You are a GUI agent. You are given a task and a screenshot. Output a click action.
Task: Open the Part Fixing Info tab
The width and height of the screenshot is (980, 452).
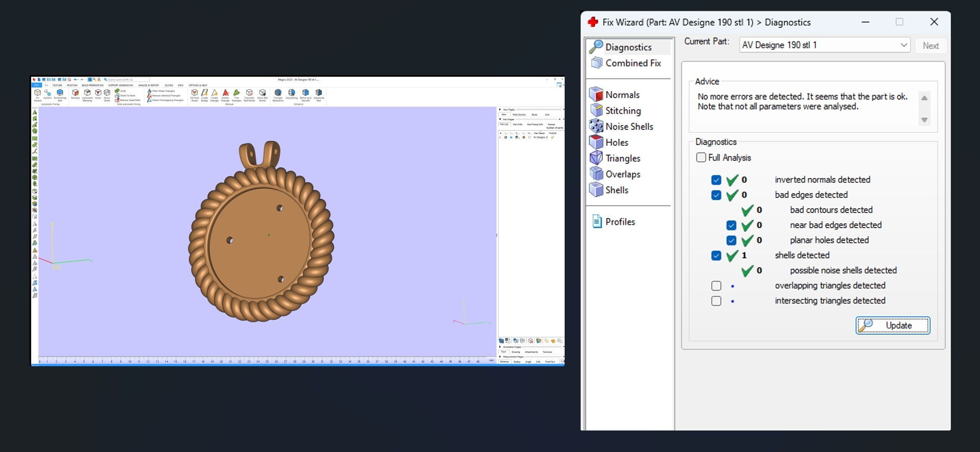[x=534, y=124]
